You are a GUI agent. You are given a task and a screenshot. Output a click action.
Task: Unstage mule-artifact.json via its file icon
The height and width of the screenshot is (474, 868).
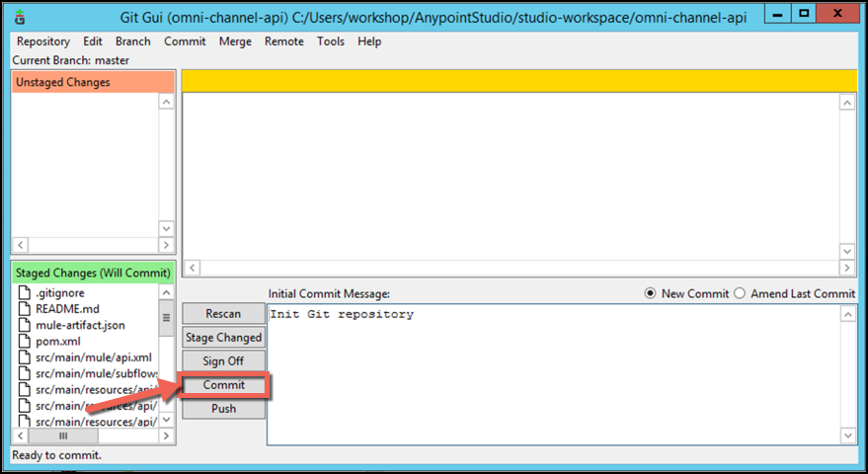(25, 325)
